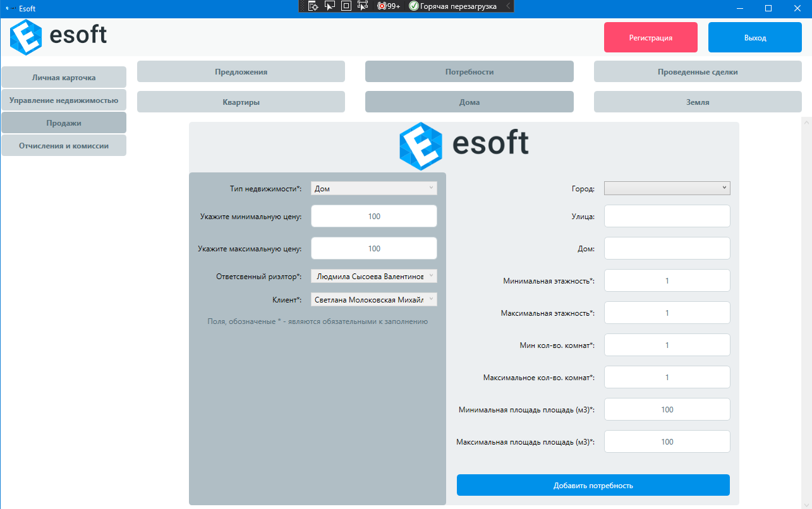Open the Клиент dropdown

coord(373,299)
